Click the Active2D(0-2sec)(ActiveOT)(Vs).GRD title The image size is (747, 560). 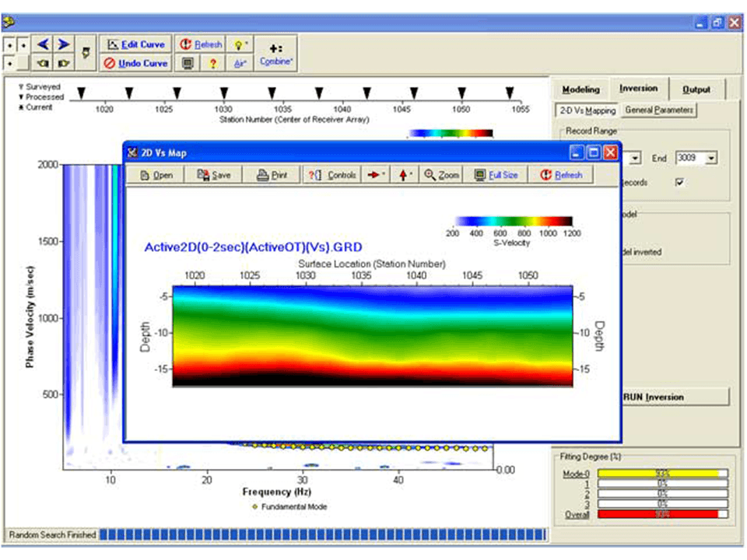(254, 247)
